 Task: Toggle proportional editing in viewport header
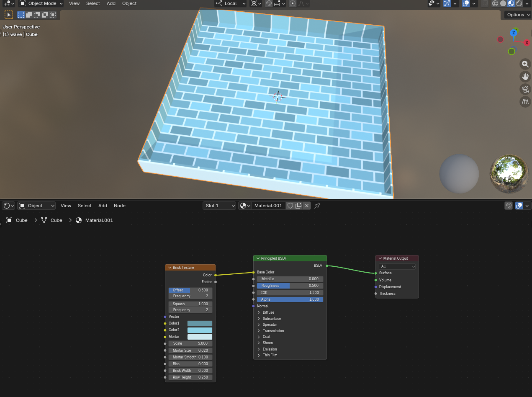click(x=293, y=3)
